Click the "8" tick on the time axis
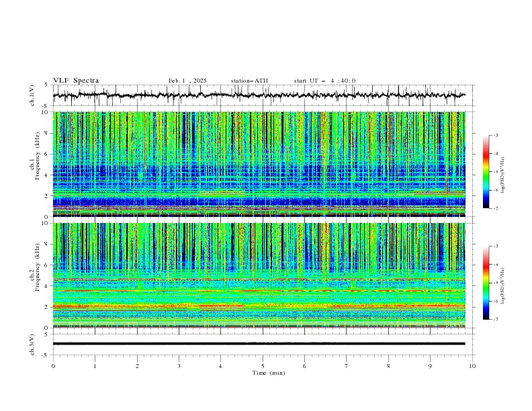The height and width of the screenshot is (411, 532). click(x=388, y=366)
